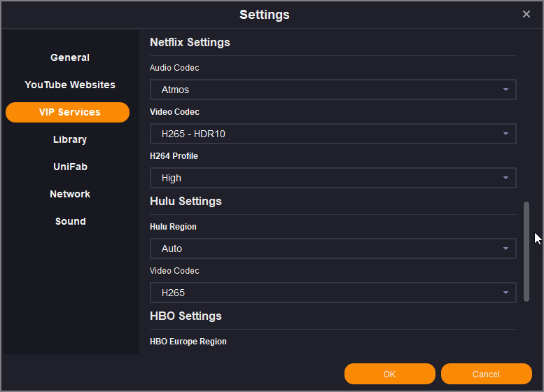Screen dimensions: 544x392
Task: Switch to the Sound settings
Action: [71, 221]
